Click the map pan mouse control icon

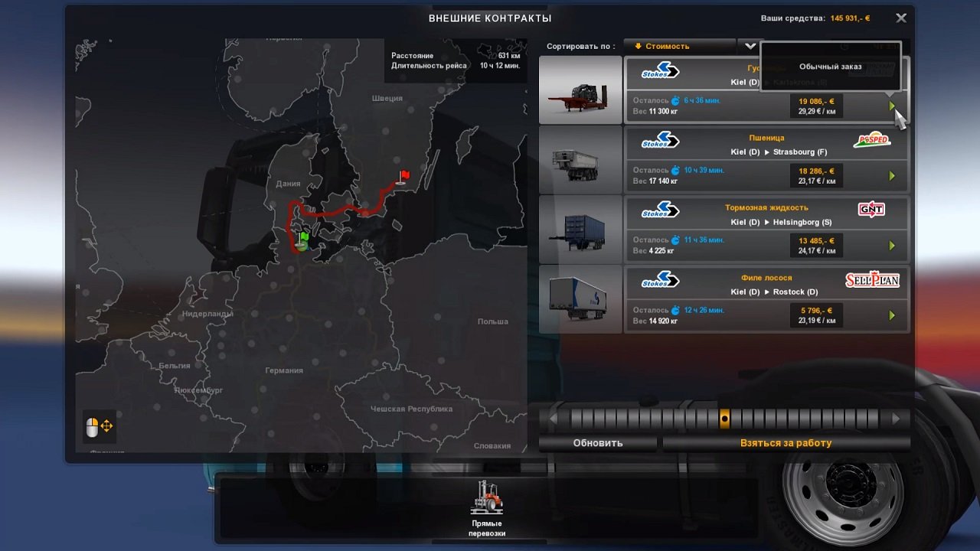tap(99, 427)
